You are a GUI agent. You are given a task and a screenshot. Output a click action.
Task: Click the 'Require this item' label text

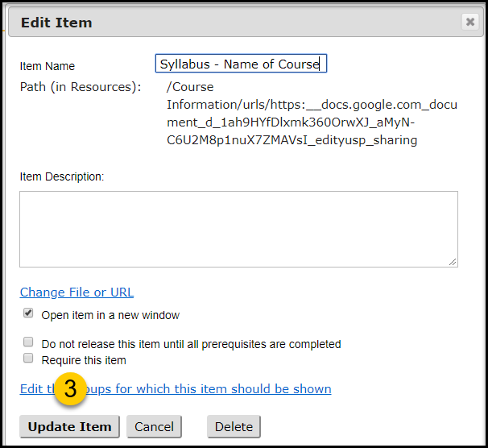[84, 360]
